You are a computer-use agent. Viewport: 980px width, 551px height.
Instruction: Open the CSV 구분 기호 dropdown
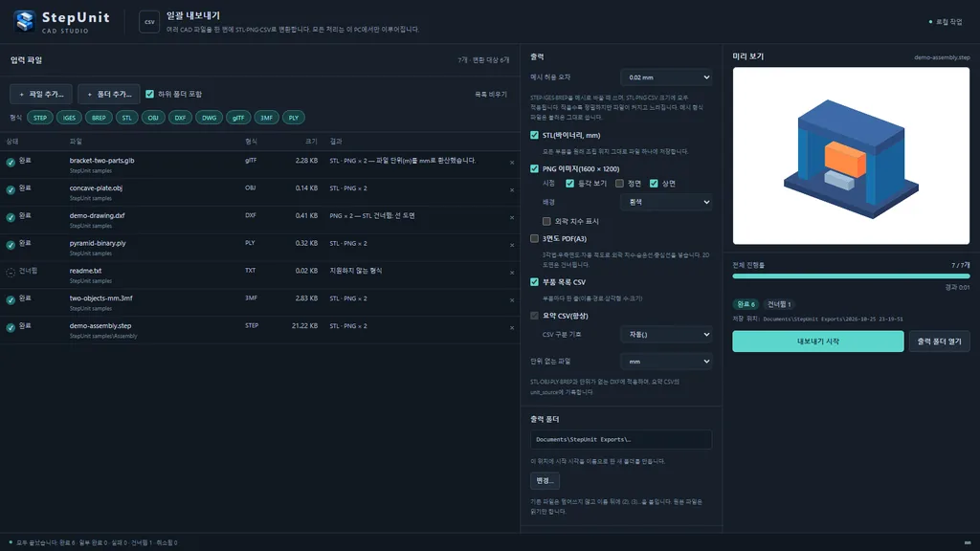666,335
